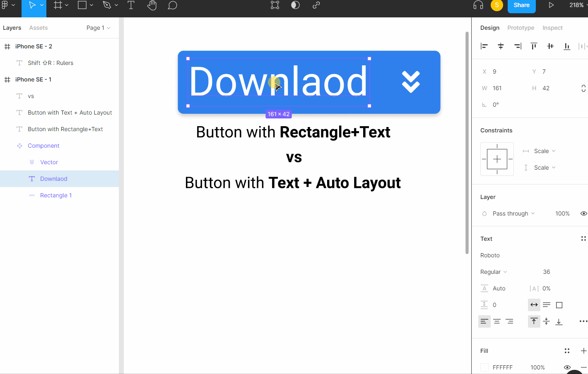Switch to Inspect tab

553,28
